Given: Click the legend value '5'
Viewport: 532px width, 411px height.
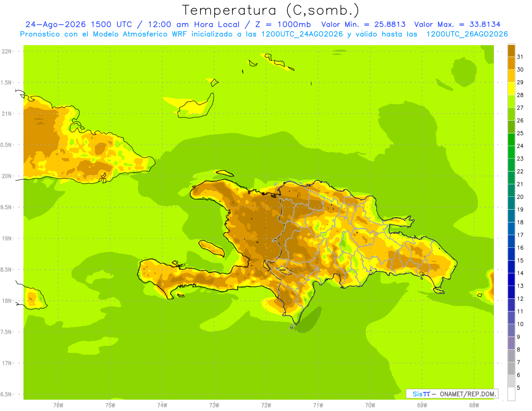Looking at the screenshot, I should pos(519,388).
